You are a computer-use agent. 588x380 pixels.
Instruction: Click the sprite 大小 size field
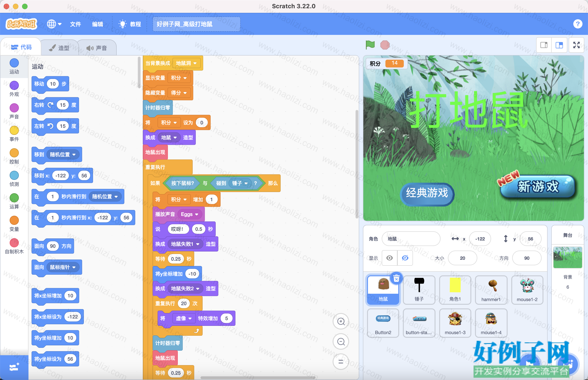click(462, 258)
